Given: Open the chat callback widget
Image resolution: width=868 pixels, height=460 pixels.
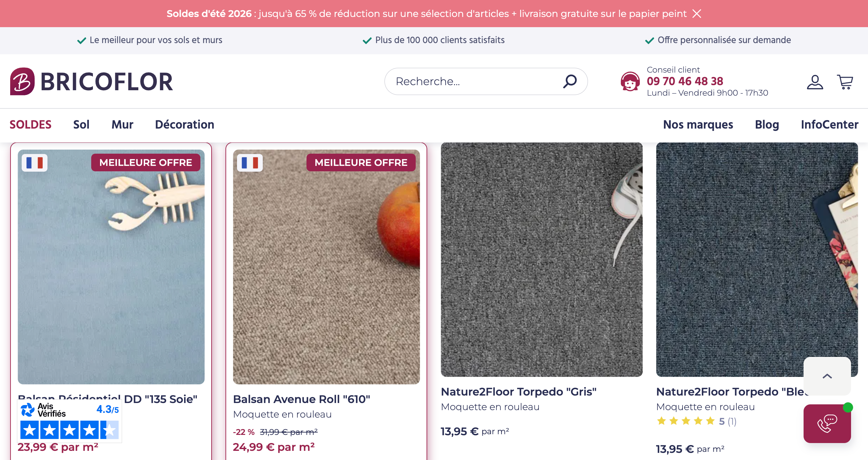Looking at the screenshot, I should point(827,423).
